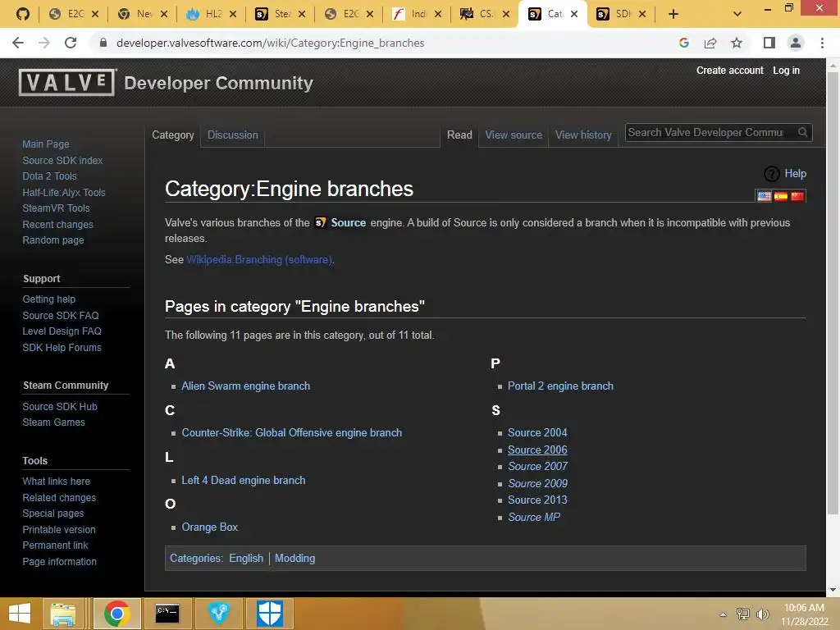Open the Windows Start button
Screen dimensions: 840x630
click(x=20, y=614)
